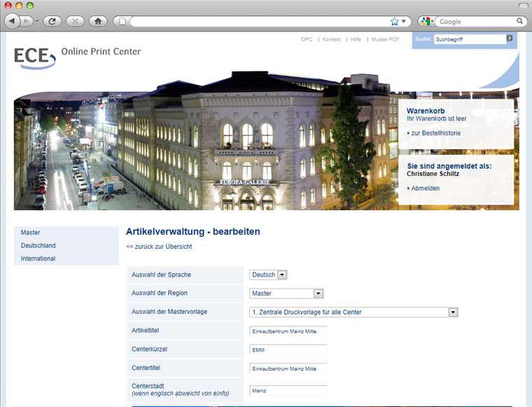Submit site search with arrow icon
The height and width of the screenshot is (407, 532).
tap(510, 39)
